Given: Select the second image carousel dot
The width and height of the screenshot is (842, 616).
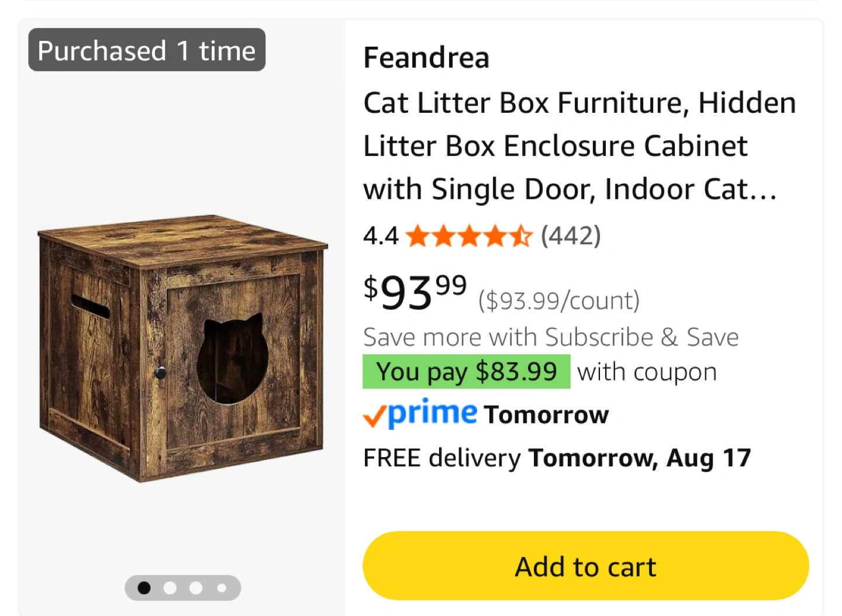Looking at the screenshot, I should coord(170,588).
